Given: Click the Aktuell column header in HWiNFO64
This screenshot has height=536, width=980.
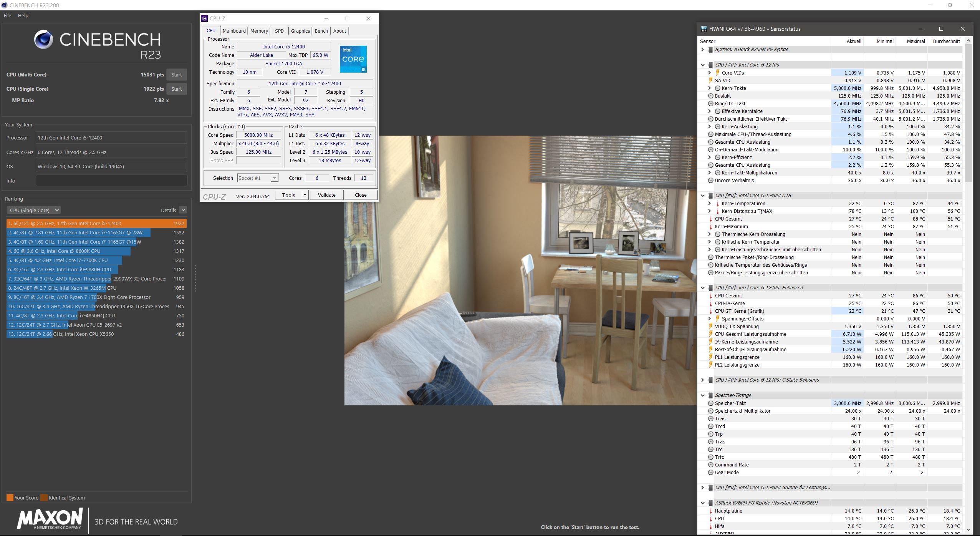Looking at the screenshot, I should [847, 41].
